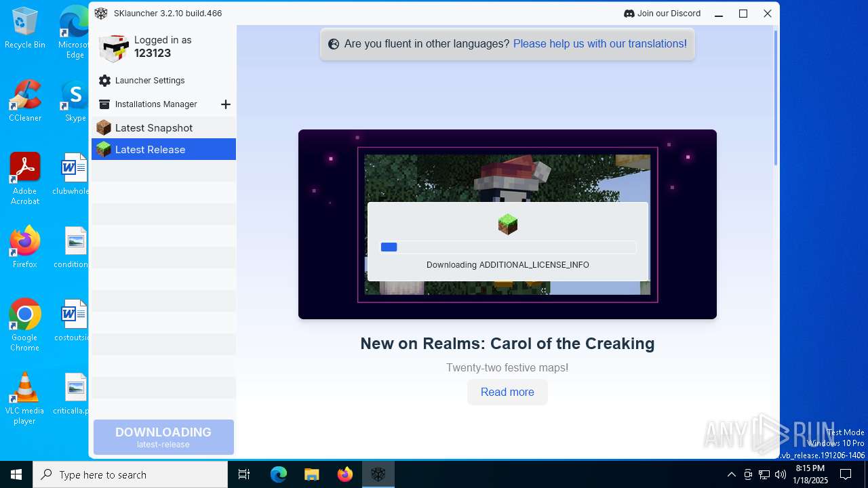Image resolution: width=868 pixels, height=488 pixels.
Task: Click Downloading ADDITIONAL_LICENSE_INFO status text
Action: pyautogui.click(x=508, y=265)
